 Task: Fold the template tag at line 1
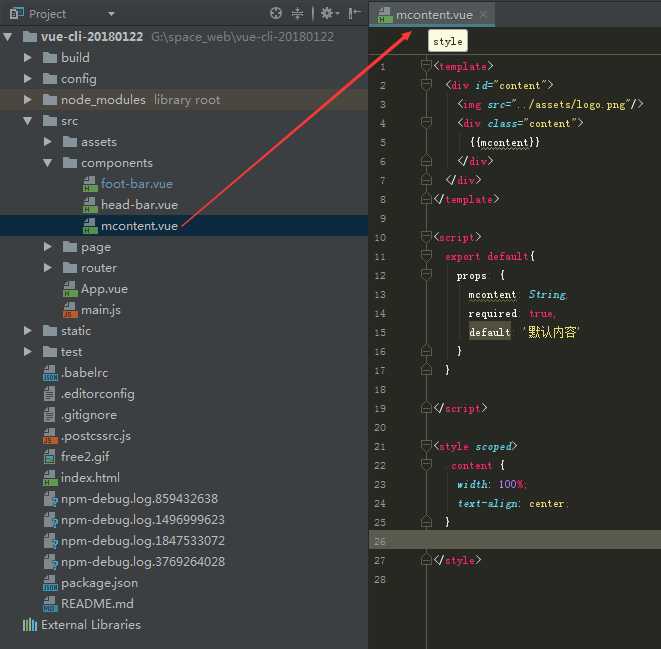pyautogui.click(x=426, y=66)
